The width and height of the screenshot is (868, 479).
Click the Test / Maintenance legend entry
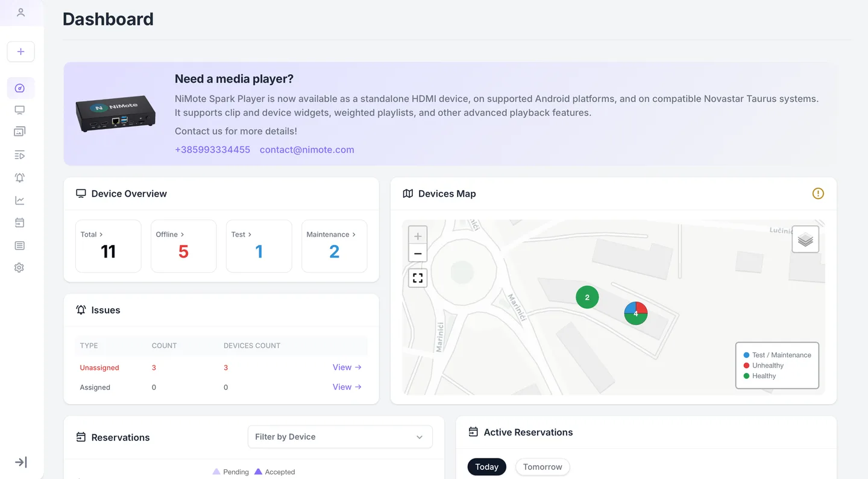pos(778,355)
